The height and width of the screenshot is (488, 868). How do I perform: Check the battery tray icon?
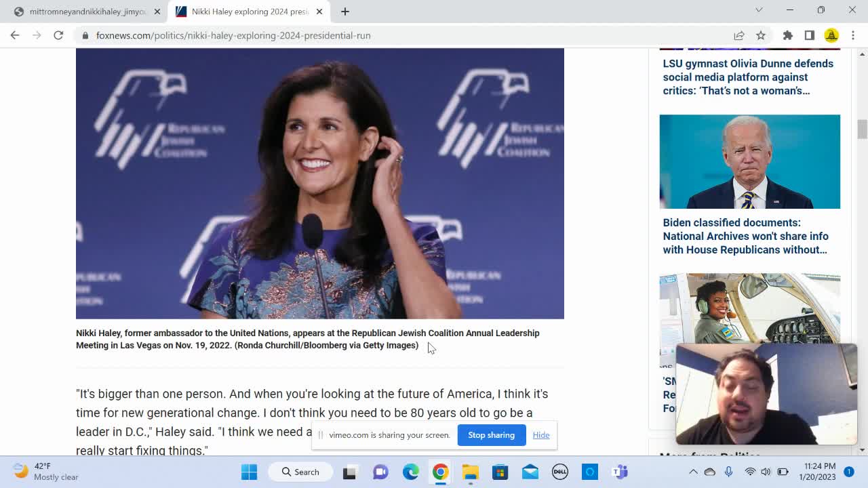tap(783, 472)
